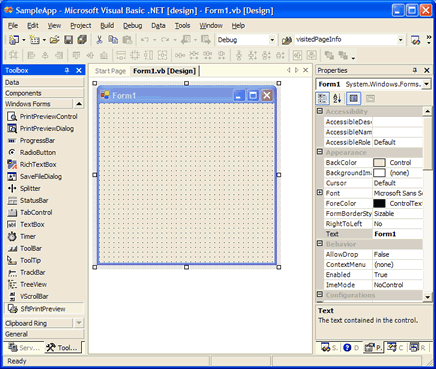Open the Data toolbox section
The width and height of the screenshot is (436, 369).
[44, 82]
